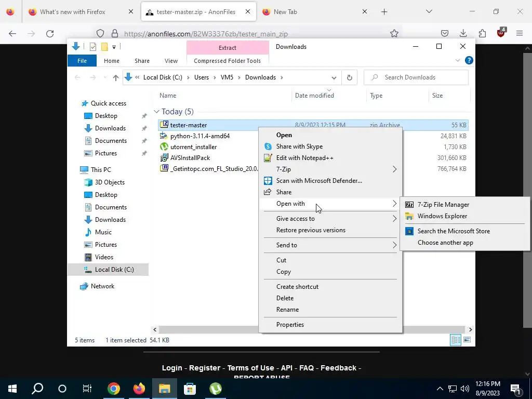This screenshot has width=532, height=399.
Task: Click quick access Properties checkmark icon
Action: 93,47
